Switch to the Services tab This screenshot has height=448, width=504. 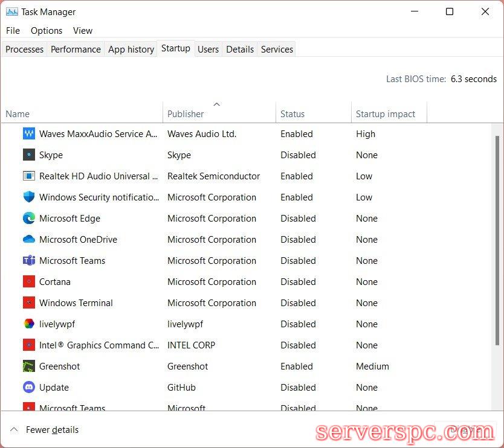pos(277,50)
